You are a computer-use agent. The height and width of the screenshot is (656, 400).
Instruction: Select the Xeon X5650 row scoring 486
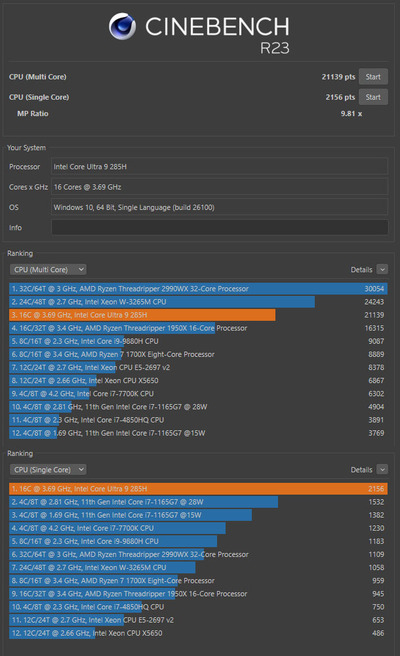198,633
